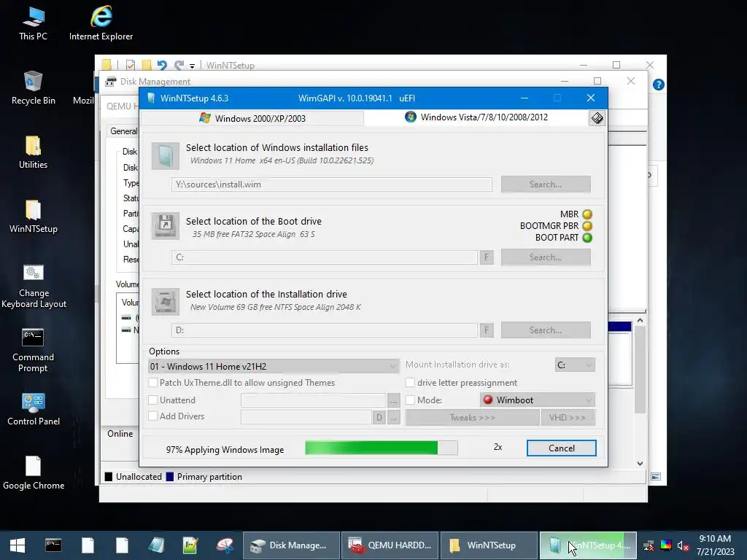The height and width of the screenshot is (560, 747).
Task: Click the F button next to Installation drive
Action: coord(487,330)
